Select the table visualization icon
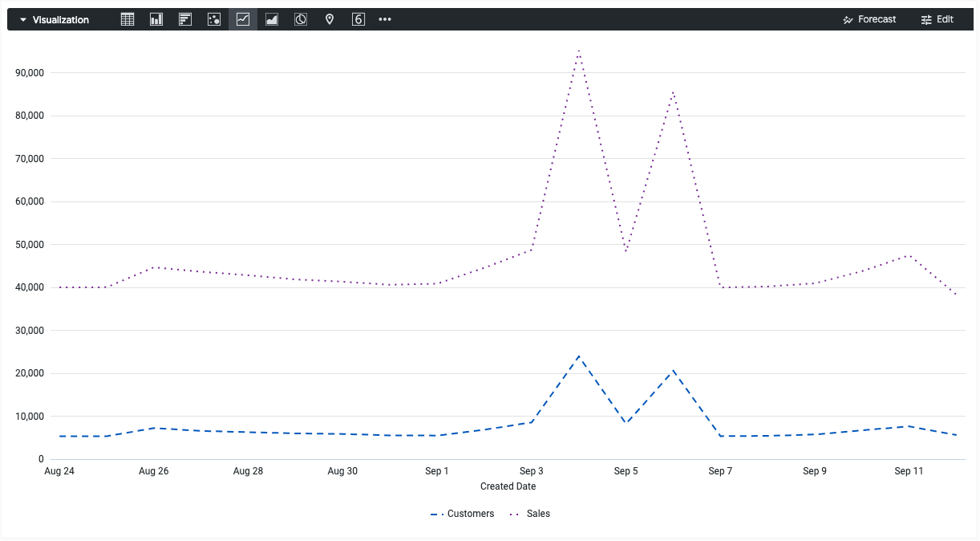The height and width of the screenshot is (541, 980). coord(128,19)
